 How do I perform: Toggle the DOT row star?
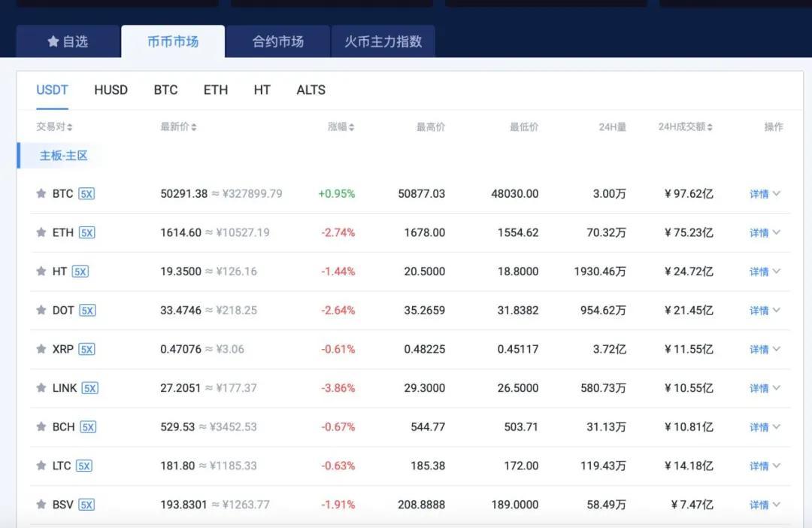[x=41, y=310]
